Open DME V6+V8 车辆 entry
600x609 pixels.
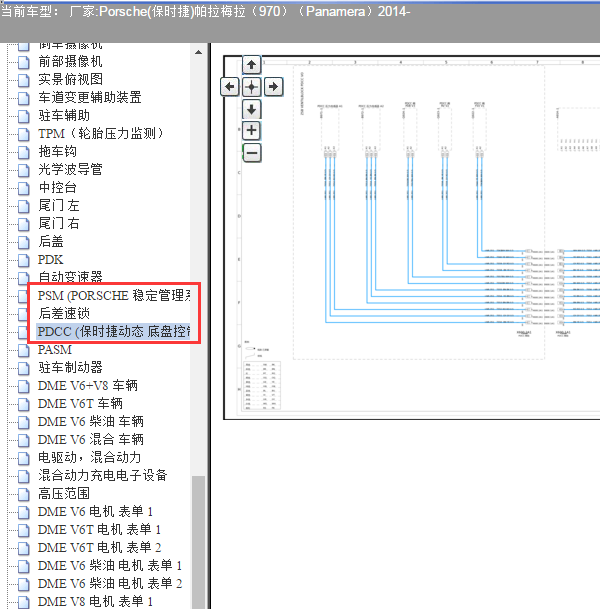(x=88, y=385)
